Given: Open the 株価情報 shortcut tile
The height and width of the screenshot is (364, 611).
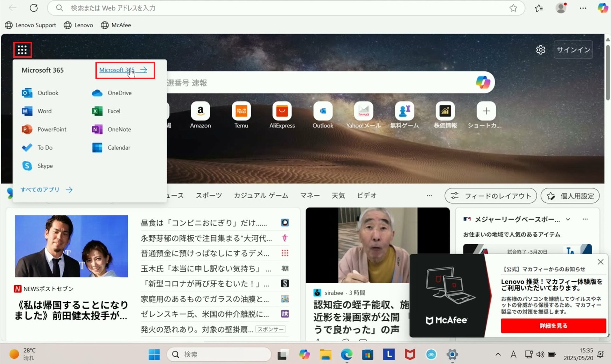Looking at the screenshot, I should point(445,115).
